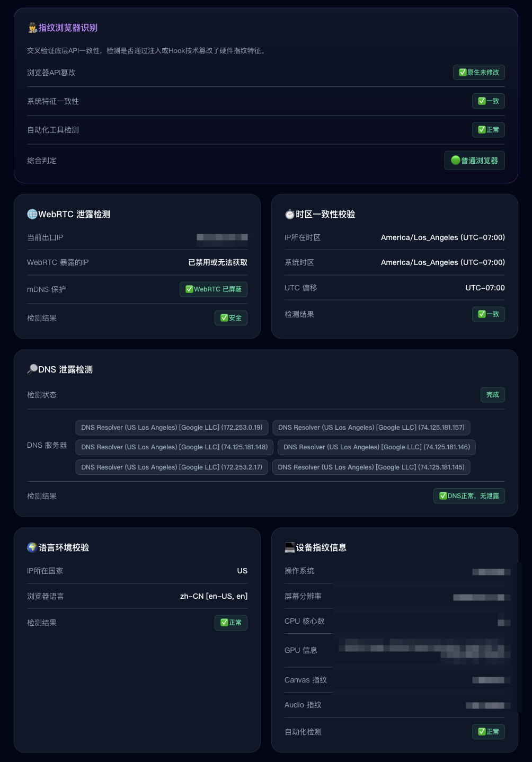Click the 系统特征一致性 label
This screenshot has height=762, width=532.
[53, 101]
